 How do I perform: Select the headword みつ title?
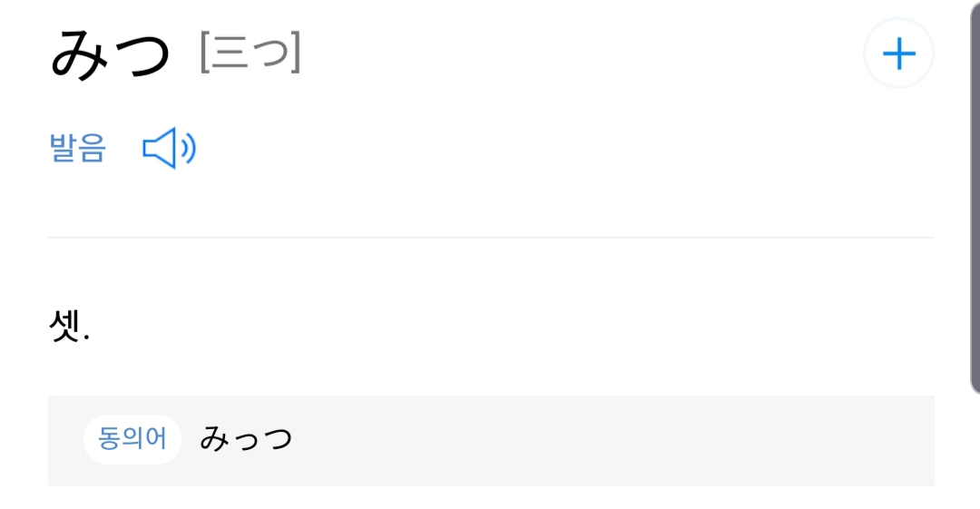pos(110,54)
